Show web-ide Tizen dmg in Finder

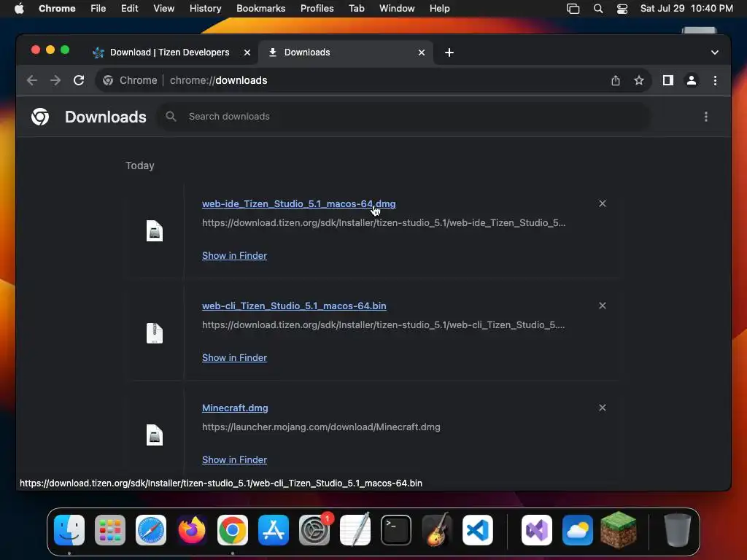234,256
